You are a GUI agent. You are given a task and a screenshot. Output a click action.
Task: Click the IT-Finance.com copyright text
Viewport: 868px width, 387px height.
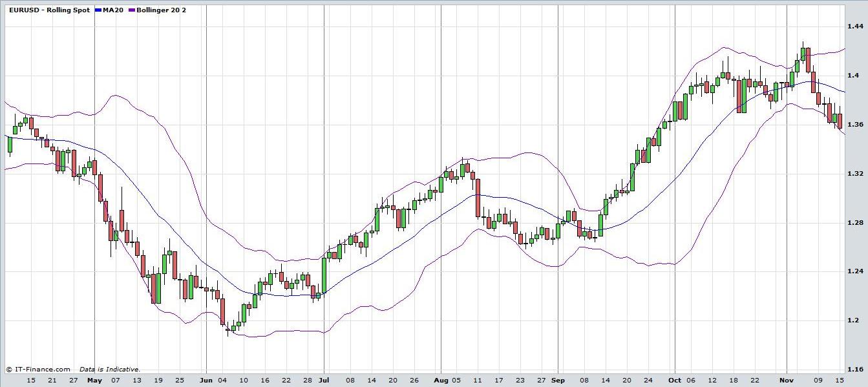point(38,369)
